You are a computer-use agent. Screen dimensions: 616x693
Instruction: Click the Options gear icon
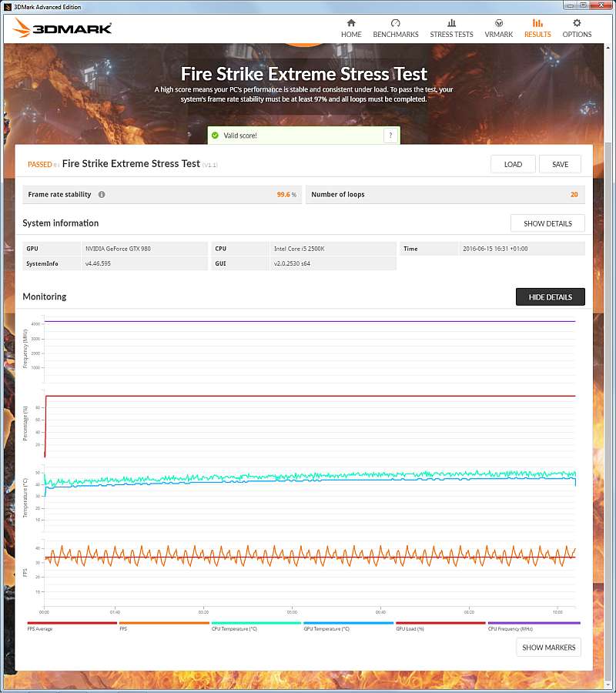click(577, 23)
